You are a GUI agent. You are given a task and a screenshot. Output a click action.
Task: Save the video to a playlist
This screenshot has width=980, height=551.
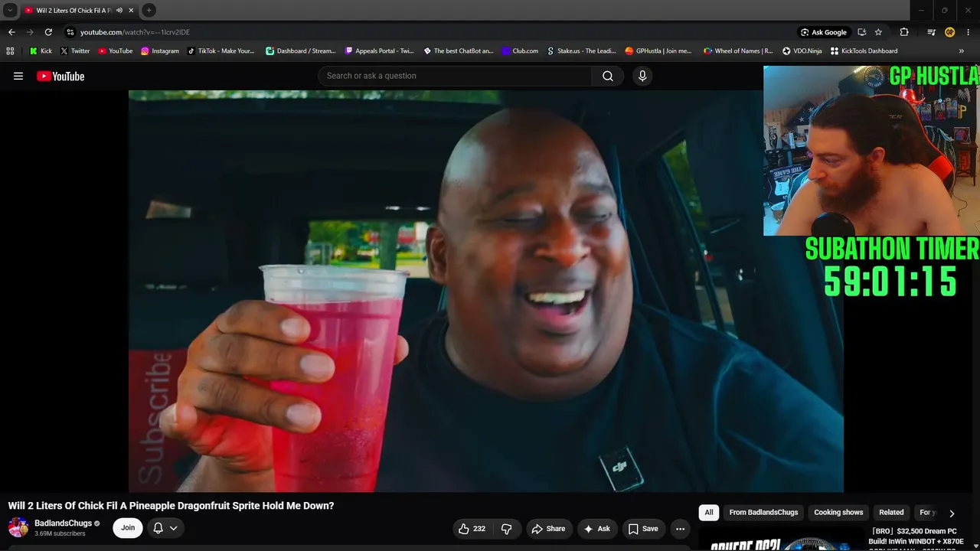point(643,529)
